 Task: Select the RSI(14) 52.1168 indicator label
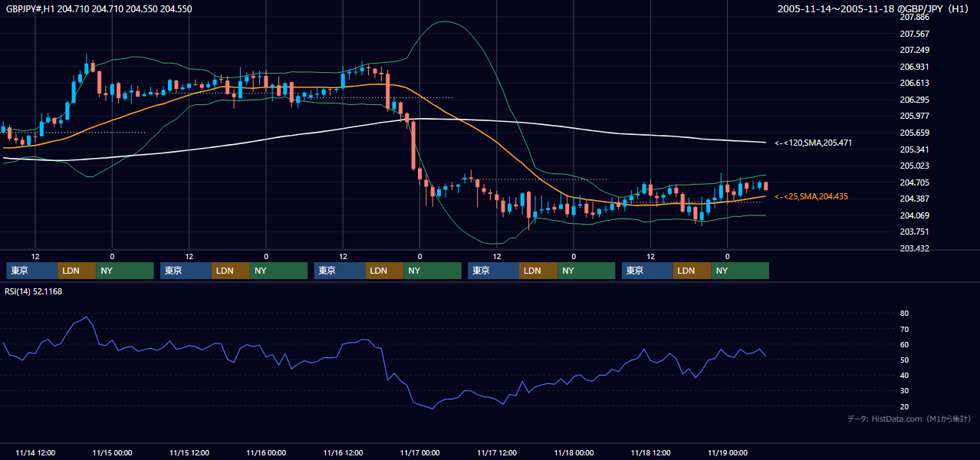pyautogui.click(x=34, y=291)
